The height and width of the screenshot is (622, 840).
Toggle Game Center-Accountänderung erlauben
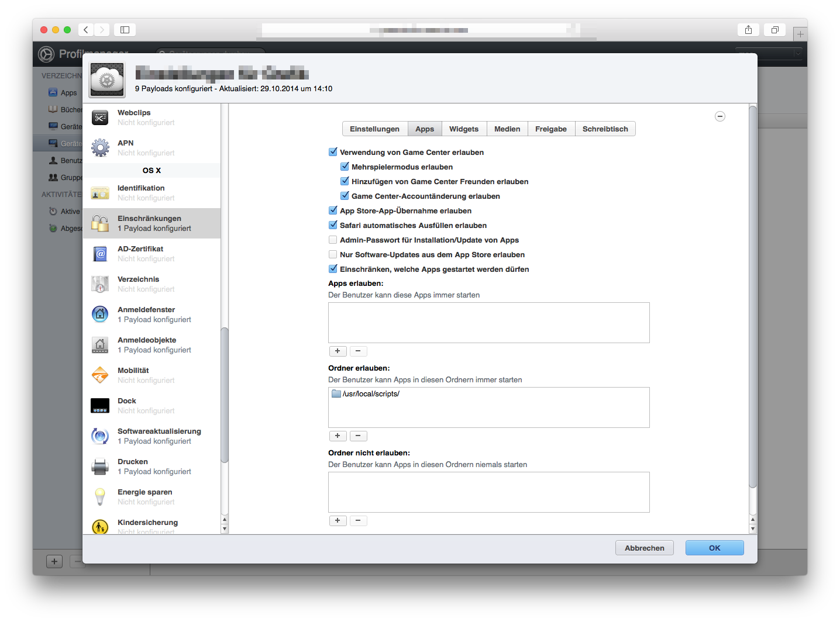[x=345, y=196]
